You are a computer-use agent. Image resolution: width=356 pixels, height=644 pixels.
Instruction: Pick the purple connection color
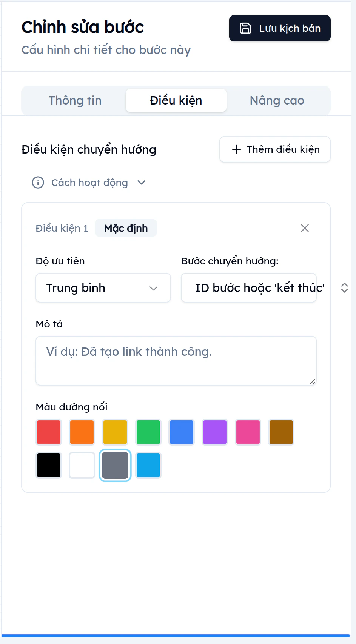click(214, 432)
